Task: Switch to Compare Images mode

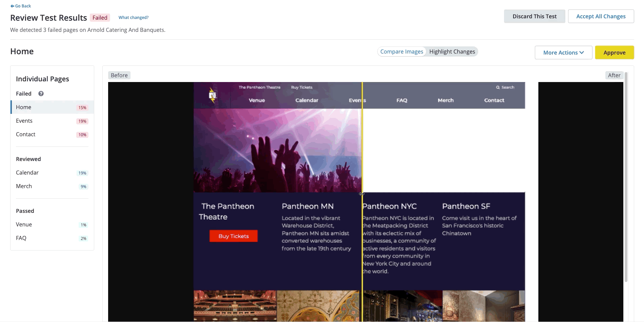Action: 402,52
